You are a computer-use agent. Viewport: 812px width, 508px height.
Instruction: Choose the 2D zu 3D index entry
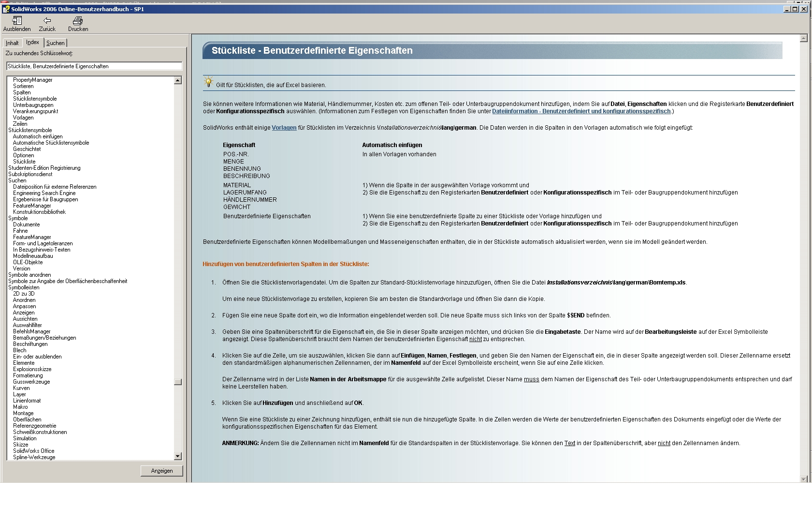click(24, 294)
